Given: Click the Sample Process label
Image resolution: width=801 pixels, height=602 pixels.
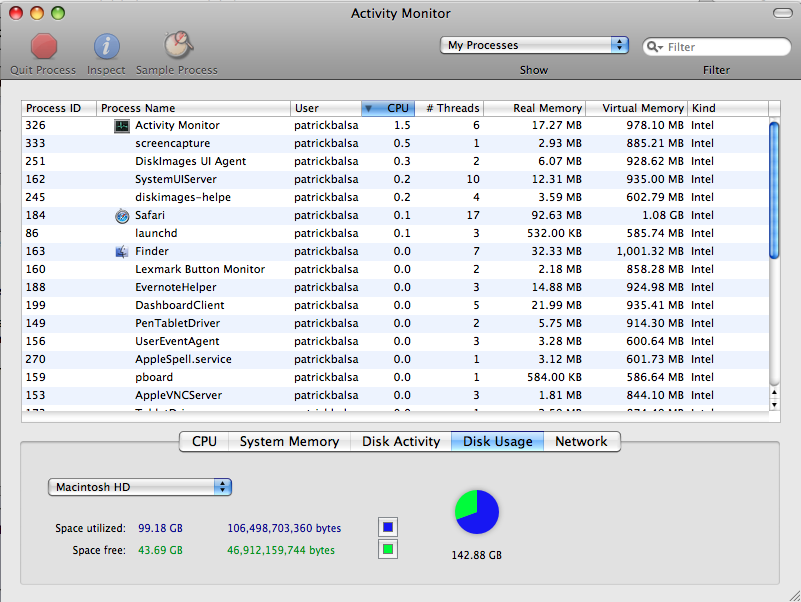Looking at the screenshot, I should pyautogui.click(x=177, y=70).
